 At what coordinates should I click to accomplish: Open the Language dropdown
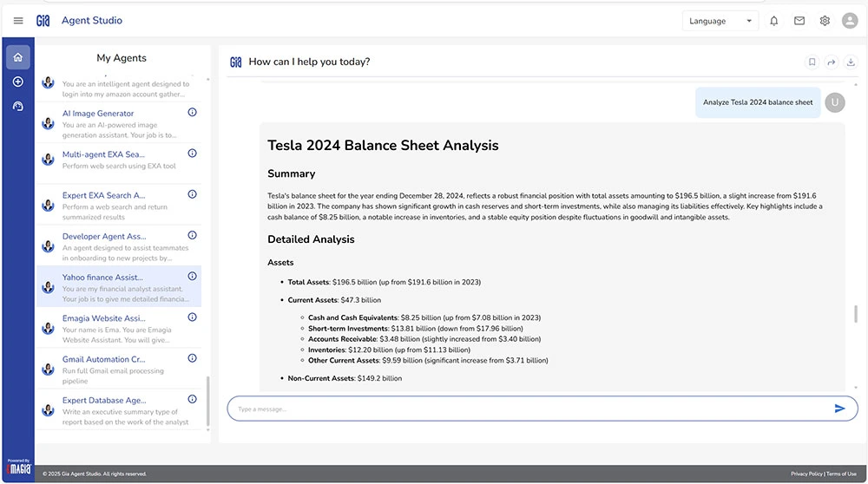coord(720,21)
